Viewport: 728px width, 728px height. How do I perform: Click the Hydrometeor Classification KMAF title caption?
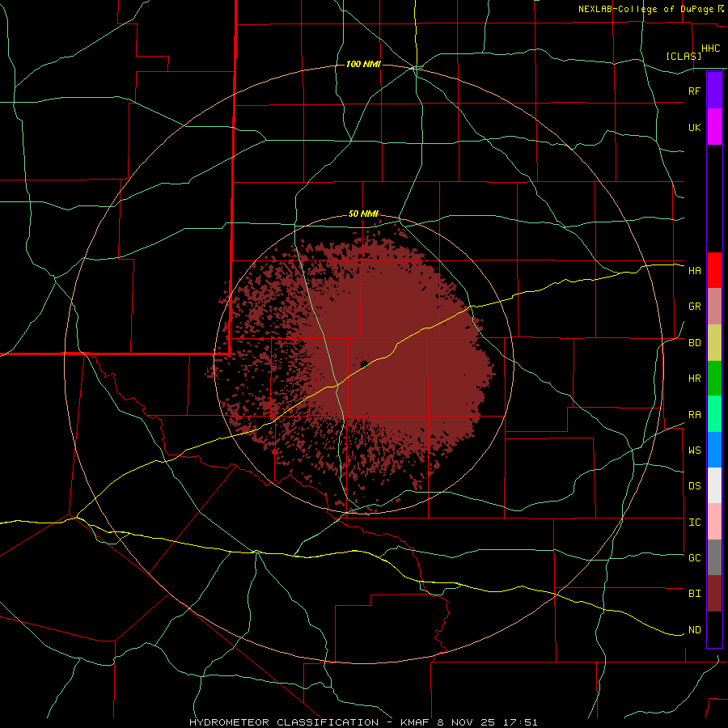pos(363,722)
